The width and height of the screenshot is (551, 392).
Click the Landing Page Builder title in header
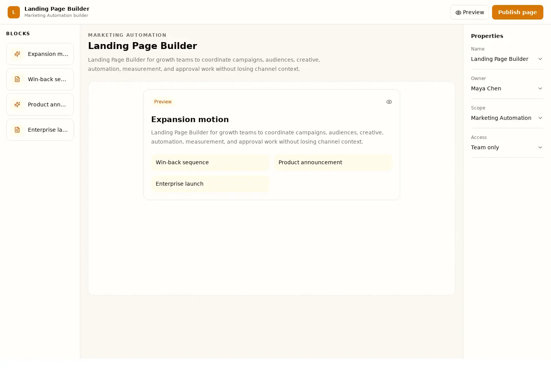coord(57,9)
